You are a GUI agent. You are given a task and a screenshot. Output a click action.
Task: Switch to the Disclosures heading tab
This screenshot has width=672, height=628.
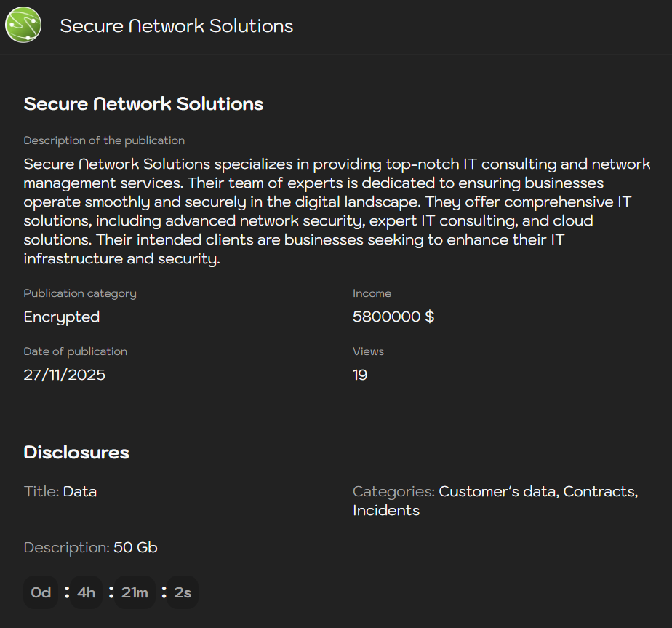click(76, 452)
